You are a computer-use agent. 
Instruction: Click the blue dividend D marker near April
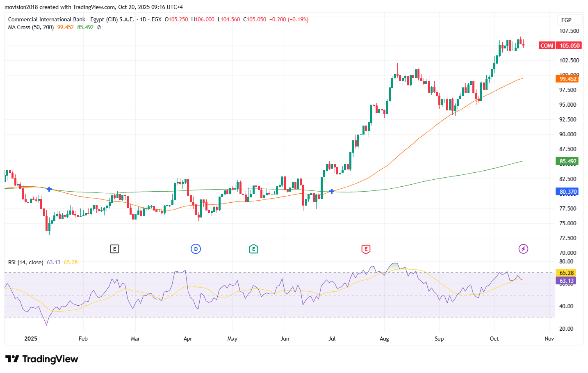(x=196, y=249)
